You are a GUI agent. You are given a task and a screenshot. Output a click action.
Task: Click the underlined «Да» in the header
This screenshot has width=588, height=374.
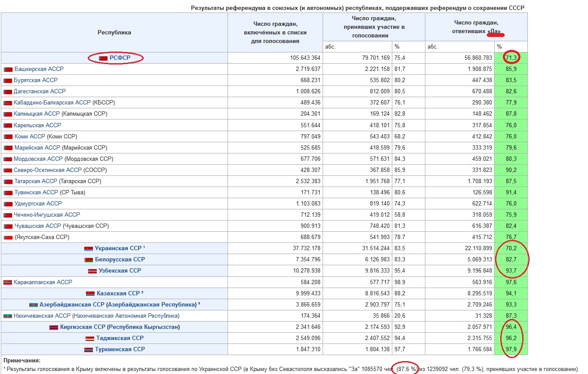(x=496, y=31)
